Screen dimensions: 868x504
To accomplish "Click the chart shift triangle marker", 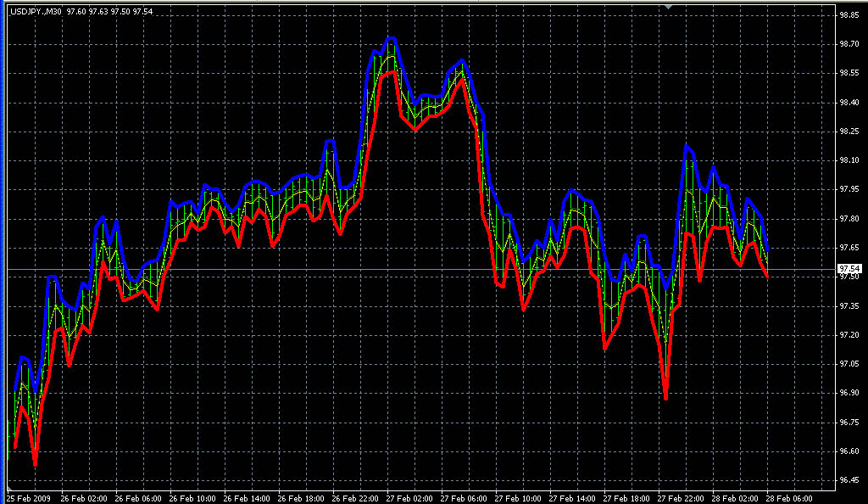I will pyautogui.click(x=669, y=7).
